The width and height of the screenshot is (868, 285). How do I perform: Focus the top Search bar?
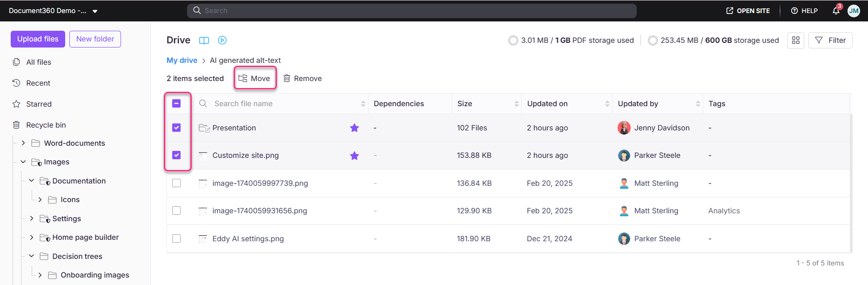(412, 11)
